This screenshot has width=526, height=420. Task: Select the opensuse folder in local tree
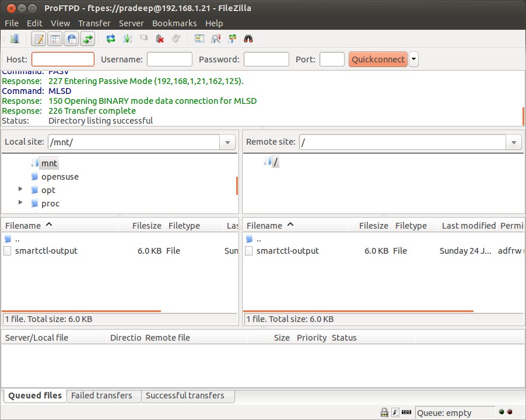[59, 177]
